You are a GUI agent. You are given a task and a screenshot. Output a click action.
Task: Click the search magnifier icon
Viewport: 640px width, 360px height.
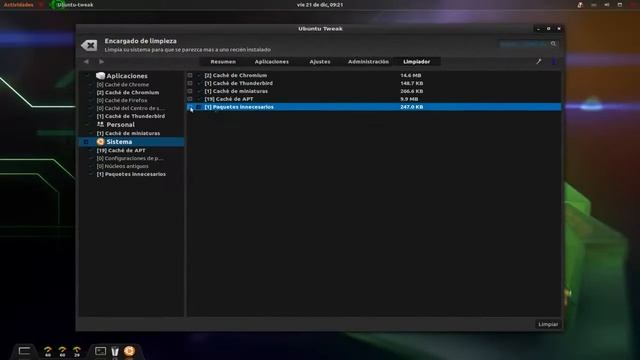(x=553, y=44)
